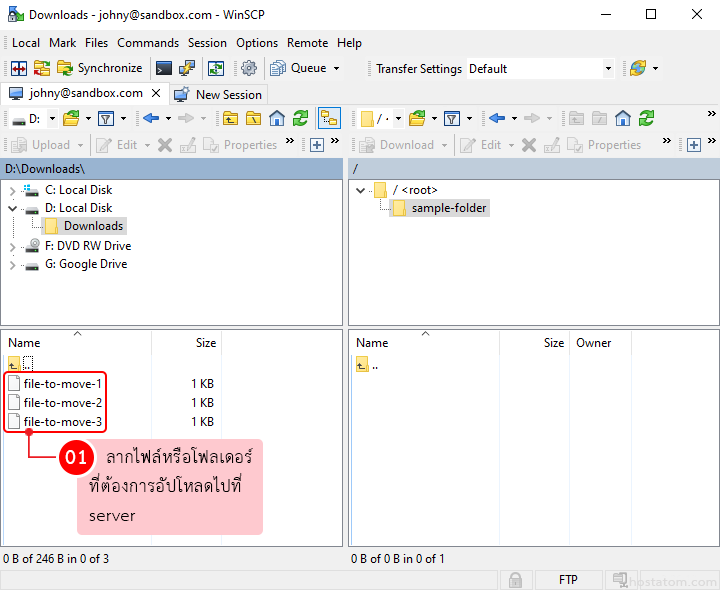Expand the C: Local Disk node
The image size is (720, 590).
(x=12, y=190)
